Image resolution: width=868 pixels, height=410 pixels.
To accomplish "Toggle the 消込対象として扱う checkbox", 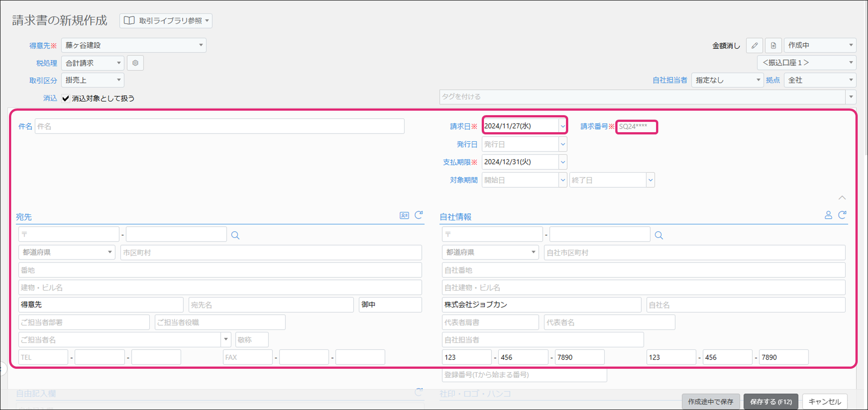I will 66,99.
